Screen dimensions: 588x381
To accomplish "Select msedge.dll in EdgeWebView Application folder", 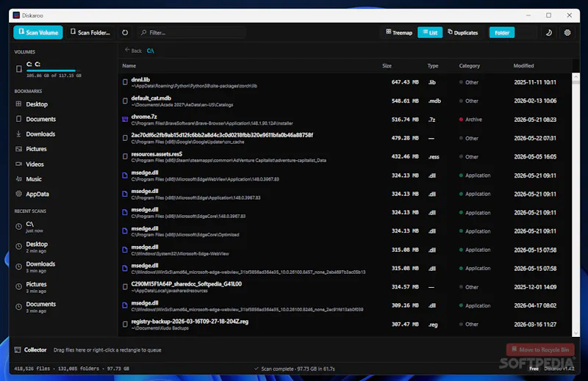I will (x=345, y=175).
